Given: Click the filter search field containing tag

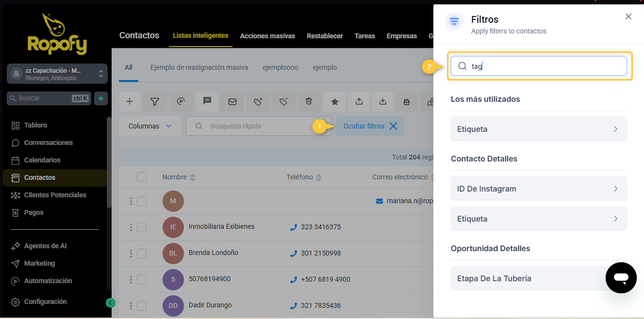Looking at the screenshot, I should point(539,66).
